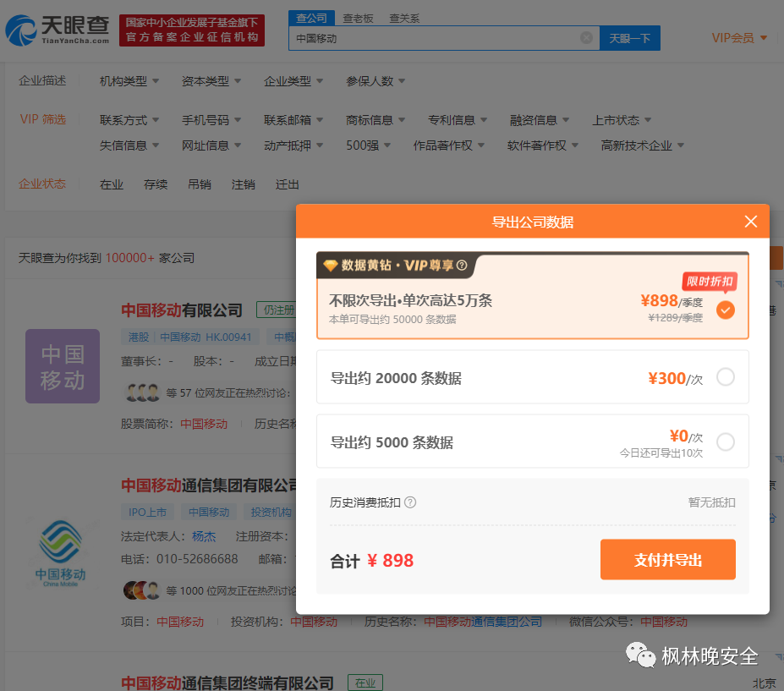Filter by 在业 company status

coord(112,184)
